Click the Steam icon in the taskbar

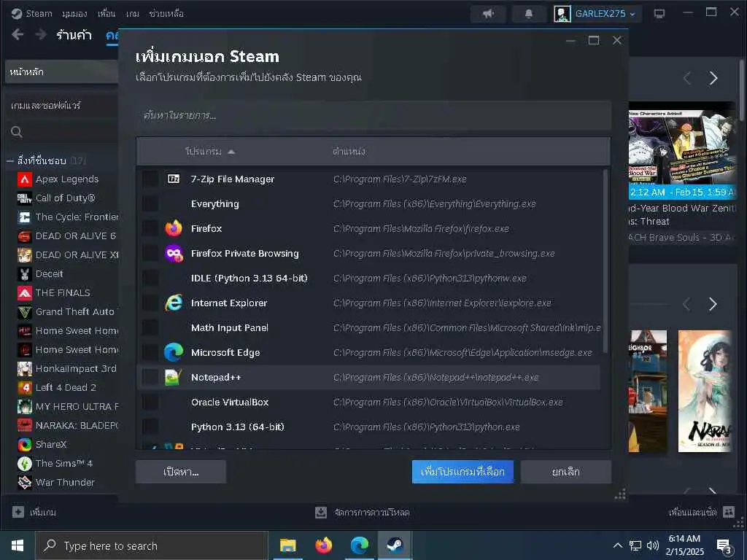[395, 545]
